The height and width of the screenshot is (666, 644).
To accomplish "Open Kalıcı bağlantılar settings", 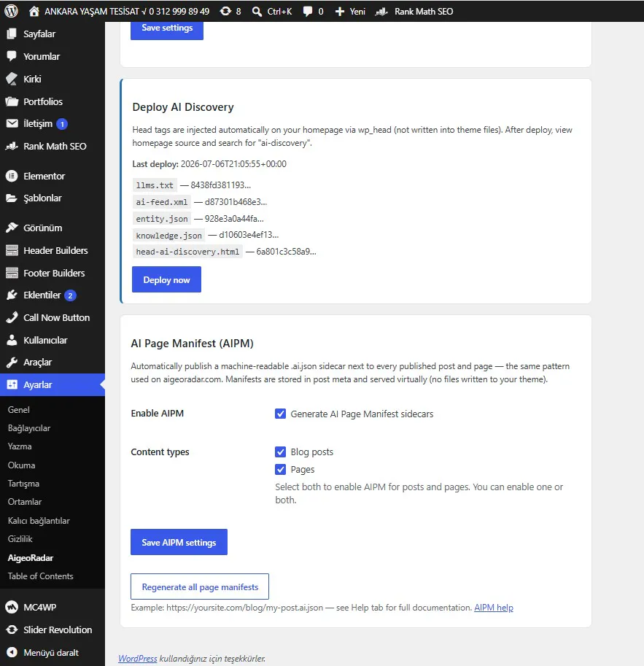I will 39,520.
